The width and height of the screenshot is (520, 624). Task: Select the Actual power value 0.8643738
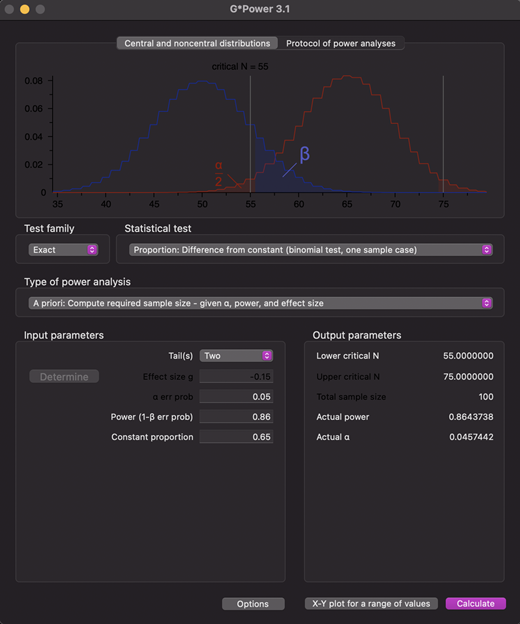click(471, 417)
